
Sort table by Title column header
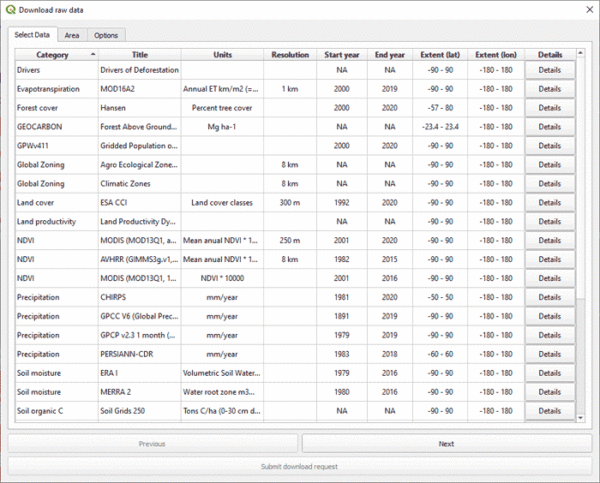click(x=140, y=55)
